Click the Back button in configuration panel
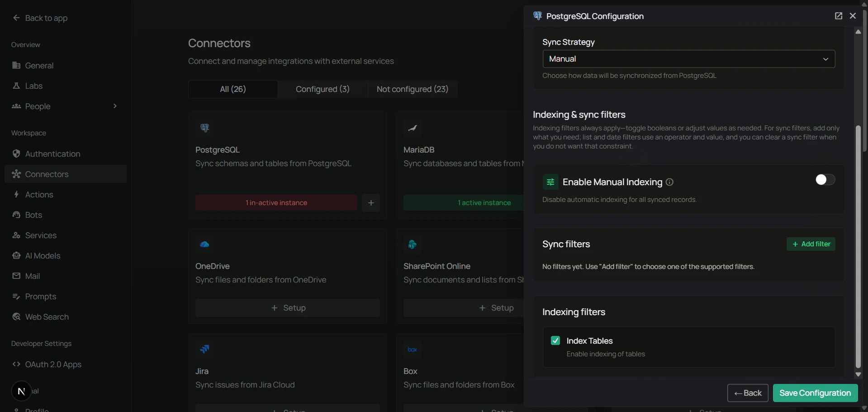 tap(748, 393)
